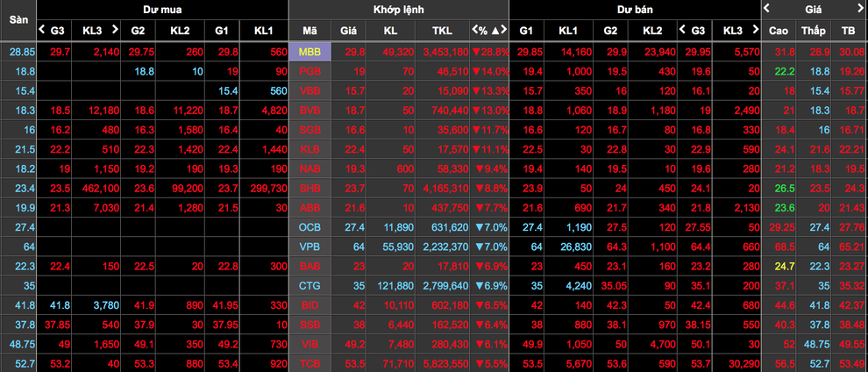Image resolution: width=868 pixels, height=372 pixels.
Task: Click left chevron beside G3 under Dư mua
Action: 41,29
